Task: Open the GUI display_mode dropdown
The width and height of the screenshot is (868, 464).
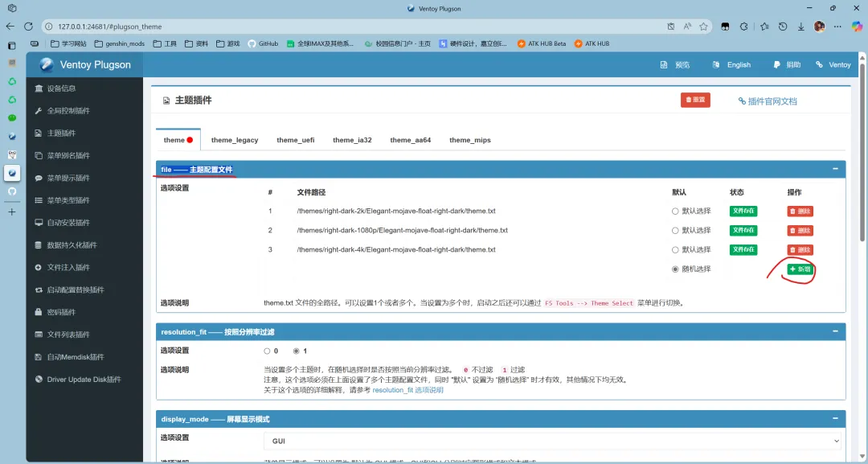Action: (553, 441)
